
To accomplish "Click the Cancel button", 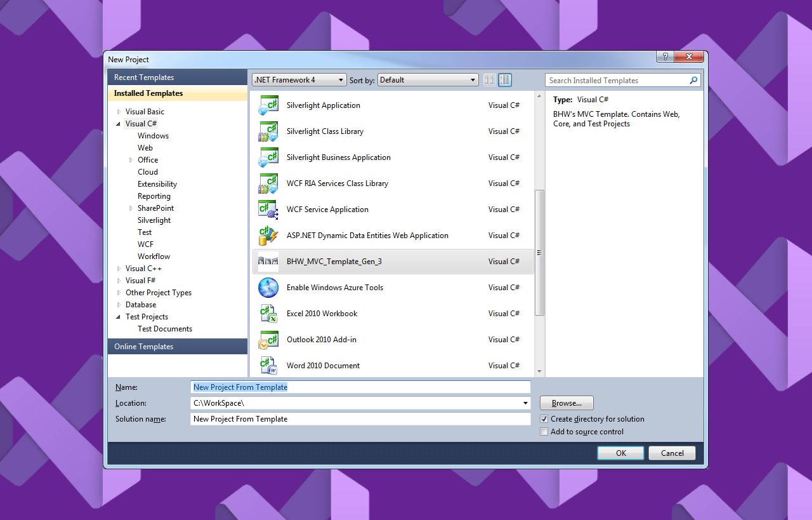I will pos(672,453).
